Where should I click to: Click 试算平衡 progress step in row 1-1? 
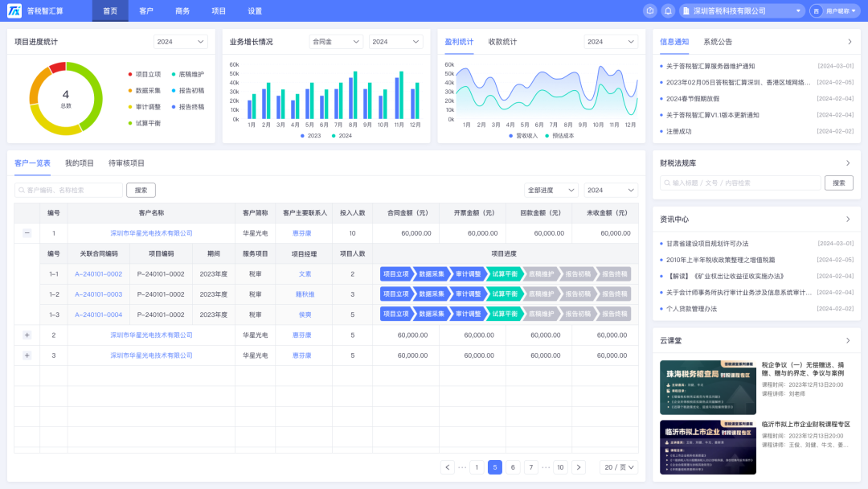coord(505,274)
